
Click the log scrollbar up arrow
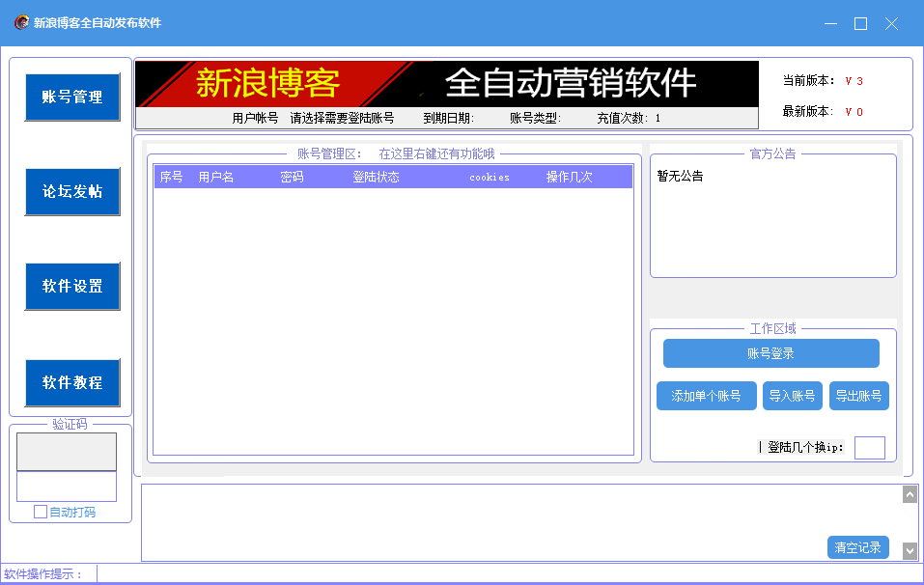point(910,495)
